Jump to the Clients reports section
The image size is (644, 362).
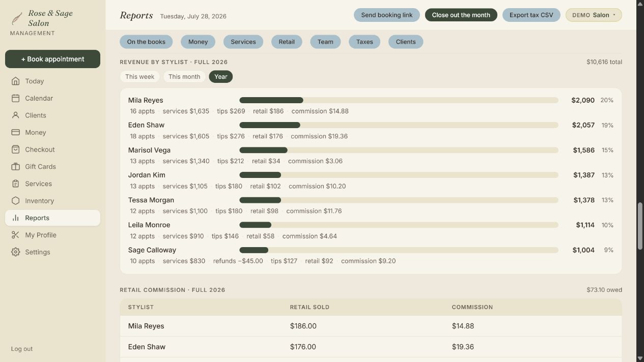[406, 42]
